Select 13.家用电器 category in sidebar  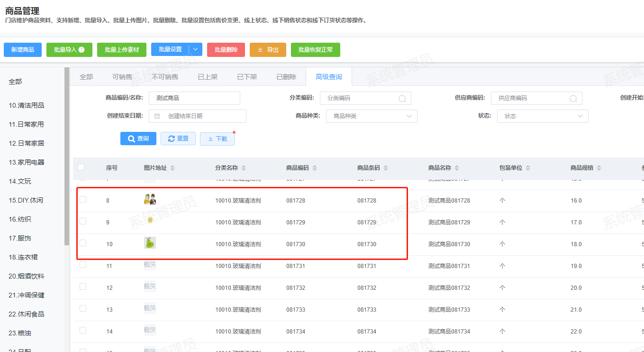point(27,162)
